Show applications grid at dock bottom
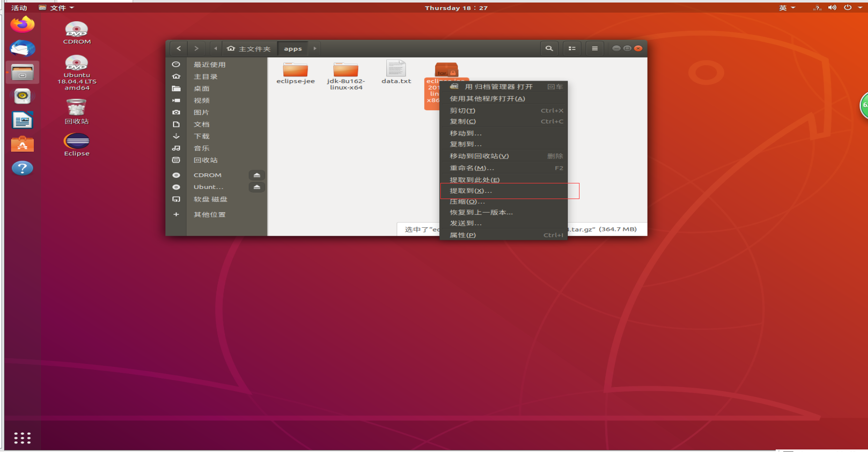 click(22, 438)
